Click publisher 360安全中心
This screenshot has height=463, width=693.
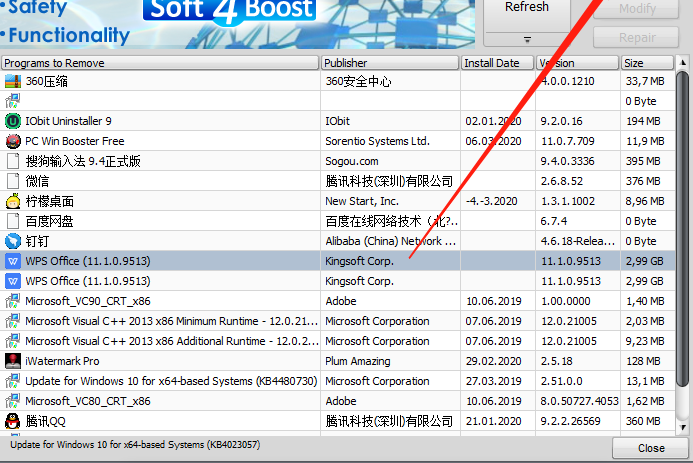coord(358,81)
